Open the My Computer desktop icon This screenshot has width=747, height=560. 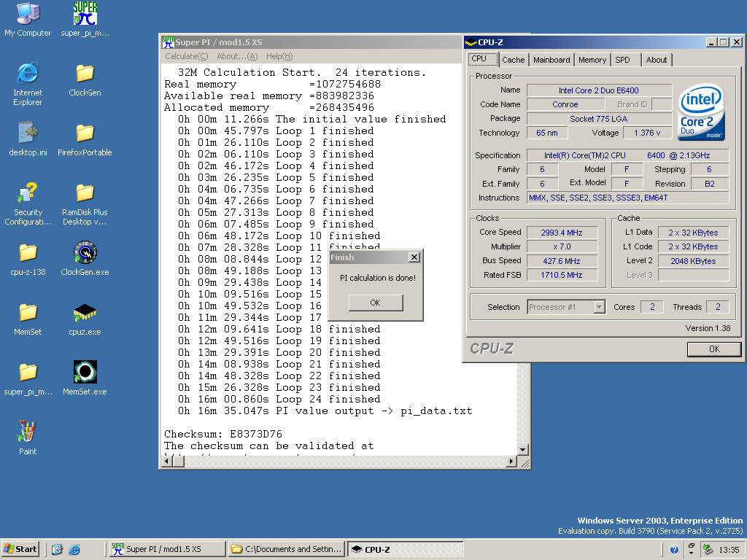pyautogui.click(x=28, y=20)
